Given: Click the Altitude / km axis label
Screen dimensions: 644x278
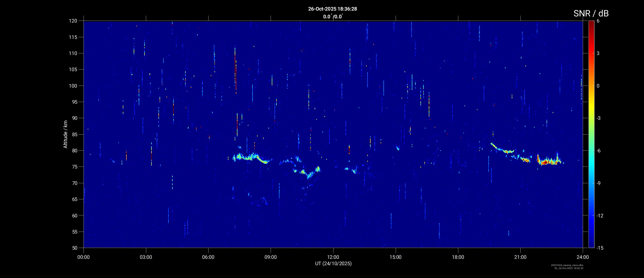Looking at the screenshot, I should coord(65,134).
